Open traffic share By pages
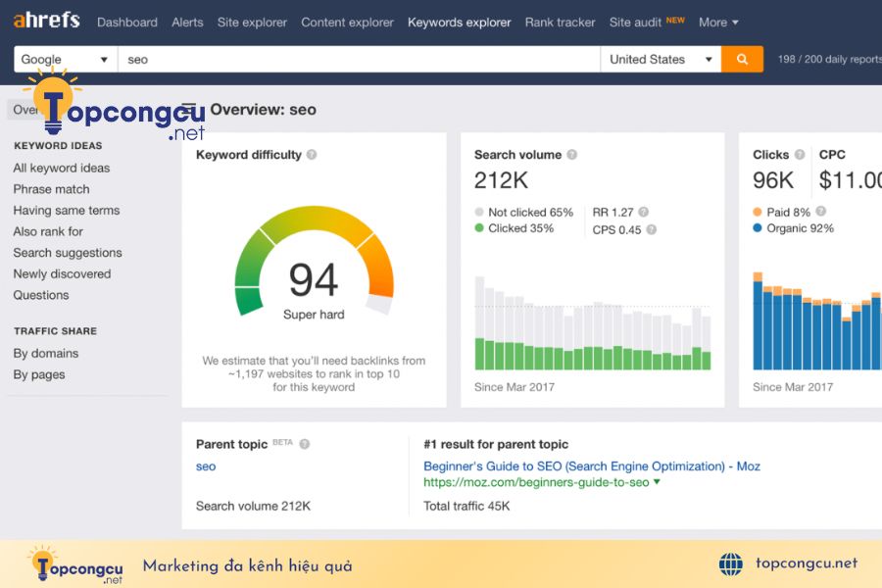The height and width of the screenshot is (588, 882). coord(39,374)
